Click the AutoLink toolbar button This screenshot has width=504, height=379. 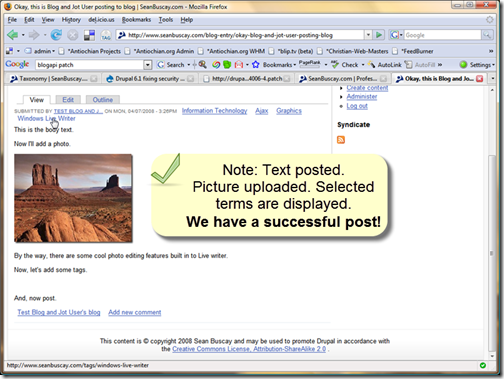(385, 65)
